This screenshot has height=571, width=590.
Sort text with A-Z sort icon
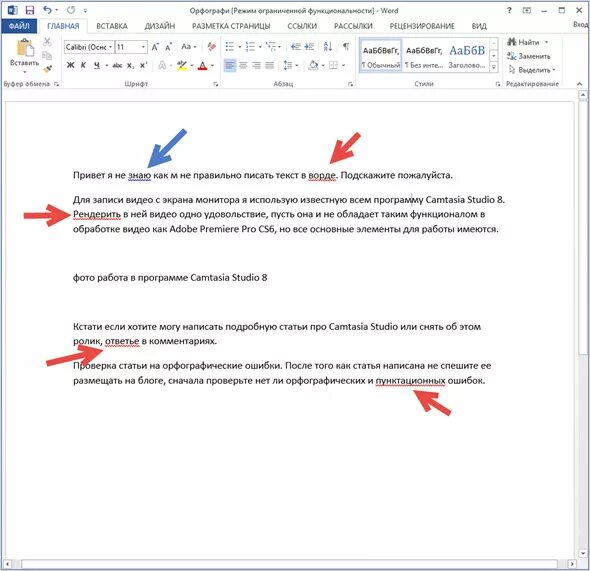point(328,47)
